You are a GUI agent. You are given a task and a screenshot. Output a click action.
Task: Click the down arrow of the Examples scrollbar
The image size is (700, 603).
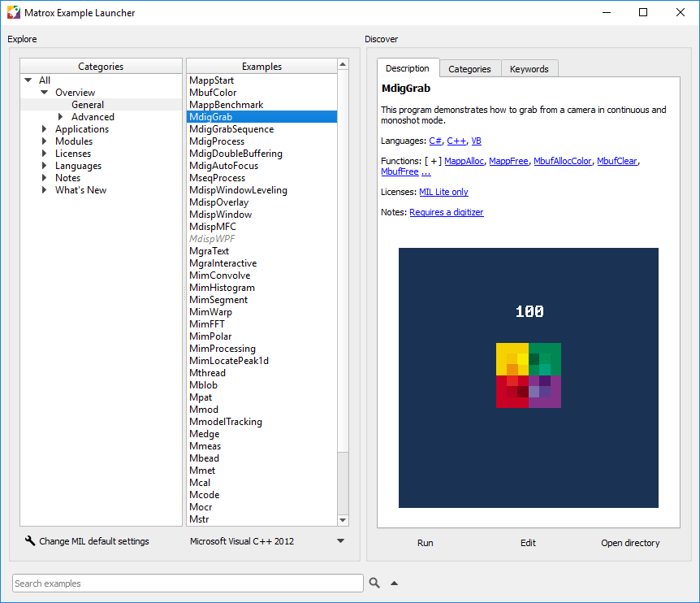[x=342, y=519]
